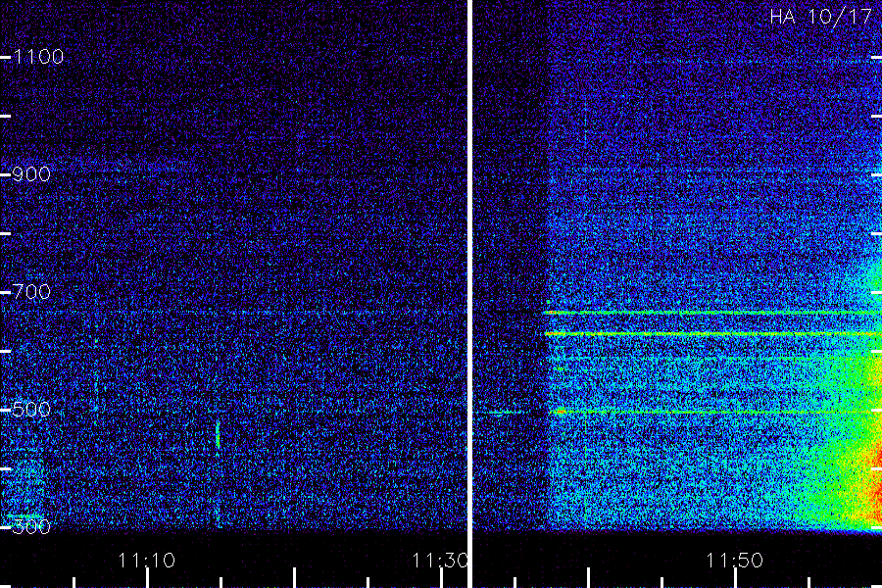
Task: Click the 1100 frequency axis label
Action: [x=38, y=57]
